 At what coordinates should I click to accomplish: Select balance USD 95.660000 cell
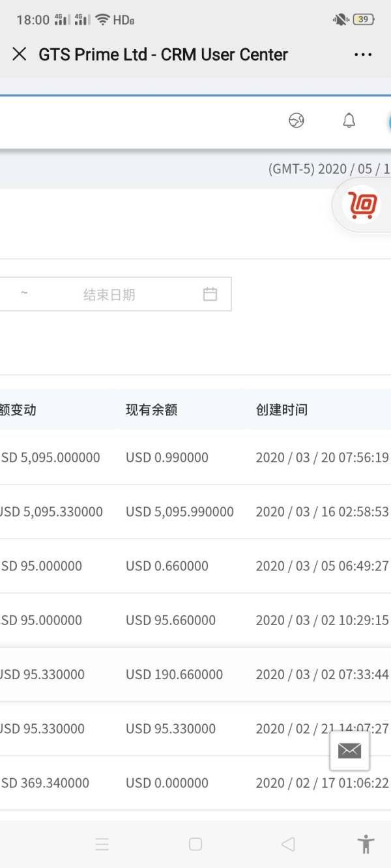171,621
